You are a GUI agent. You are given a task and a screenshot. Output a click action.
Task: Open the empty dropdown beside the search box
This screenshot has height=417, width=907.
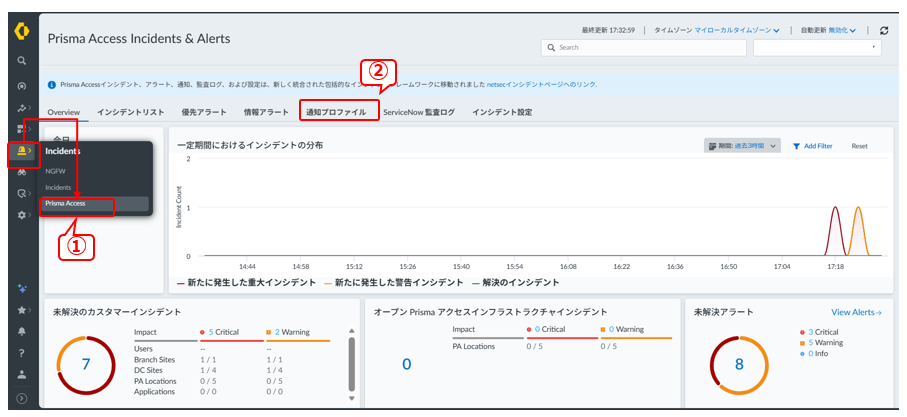[817, 47]
